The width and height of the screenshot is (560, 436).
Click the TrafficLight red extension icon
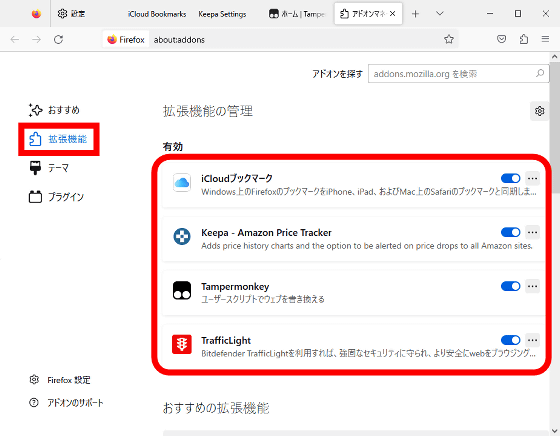tap(182, 344)
